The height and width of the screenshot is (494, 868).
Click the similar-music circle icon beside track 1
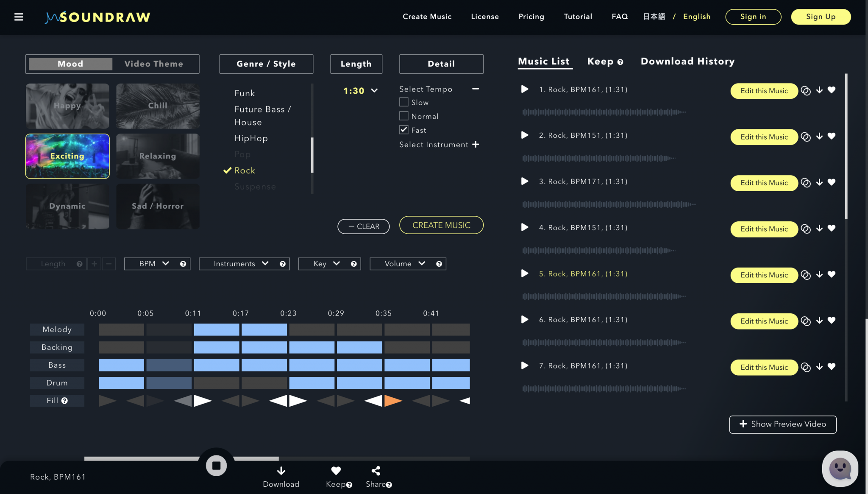tap(806, 90)
